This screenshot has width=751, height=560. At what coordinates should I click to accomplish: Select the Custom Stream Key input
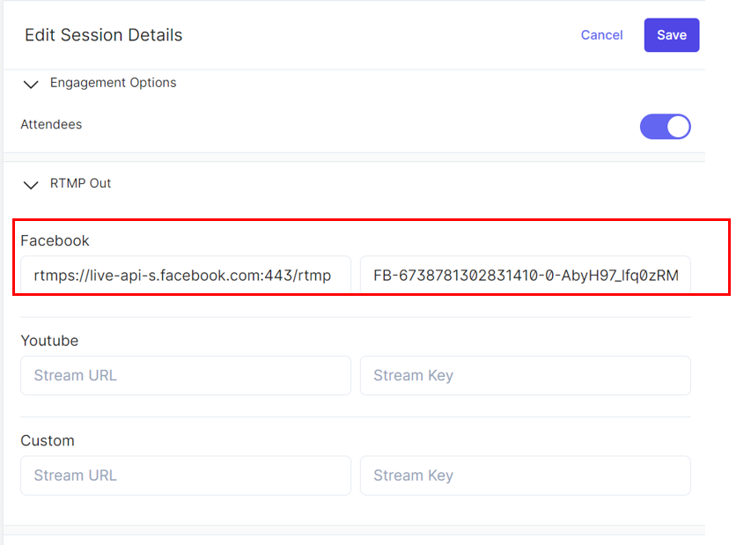tap(525, 475)
